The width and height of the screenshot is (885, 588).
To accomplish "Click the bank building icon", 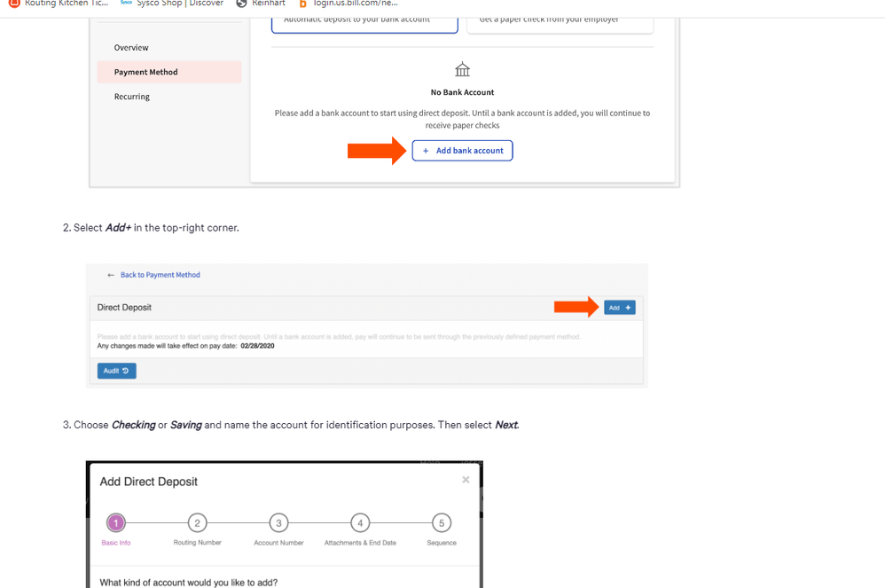I will pos(462,70).
